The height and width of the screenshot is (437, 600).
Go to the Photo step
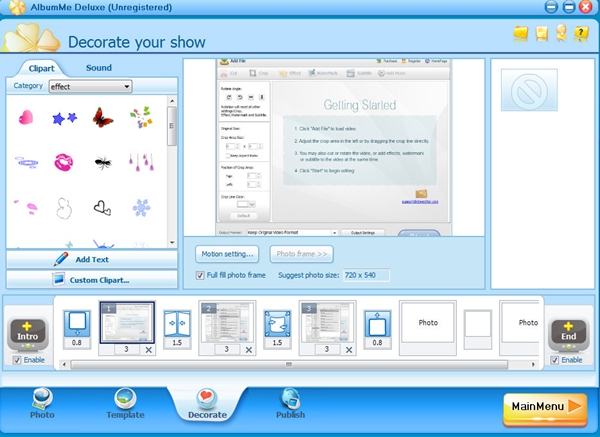pyautogui.click(x=42, y=404)
